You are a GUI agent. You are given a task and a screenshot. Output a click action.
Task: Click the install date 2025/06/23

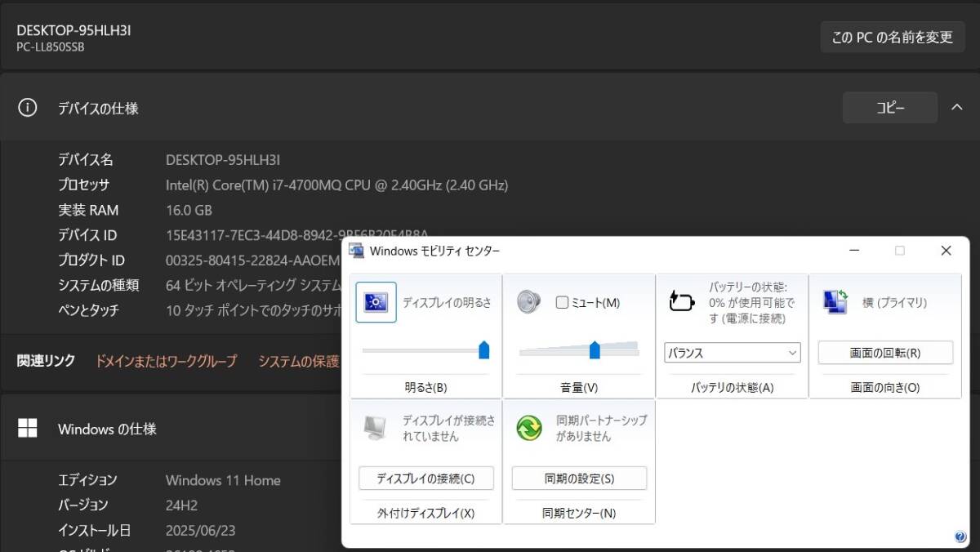200,531
